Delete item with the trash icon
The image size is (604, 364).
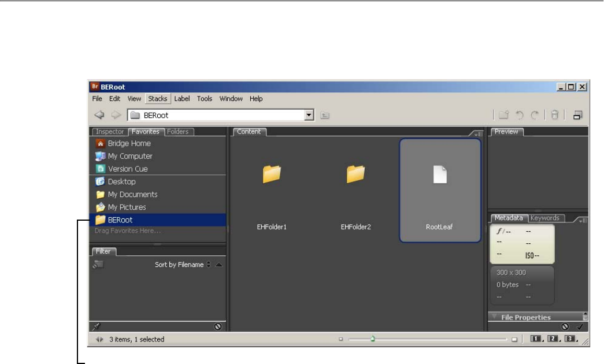[555, 115]
